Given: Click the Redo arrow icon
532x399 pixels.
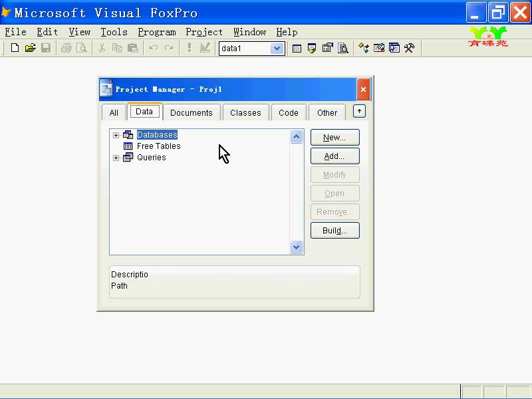Looking at the screenshot, I should [x=169, y=48].
